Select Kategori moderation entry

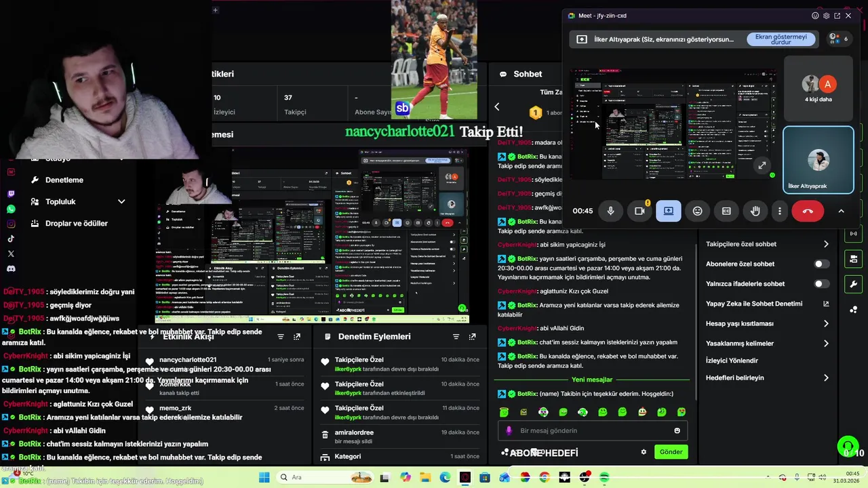click(400, 457)
